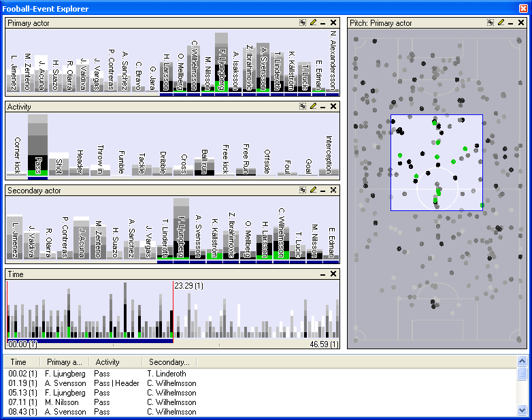
Task: Sort event table by Primary a... column header
Action: click(x=65, y=362)
